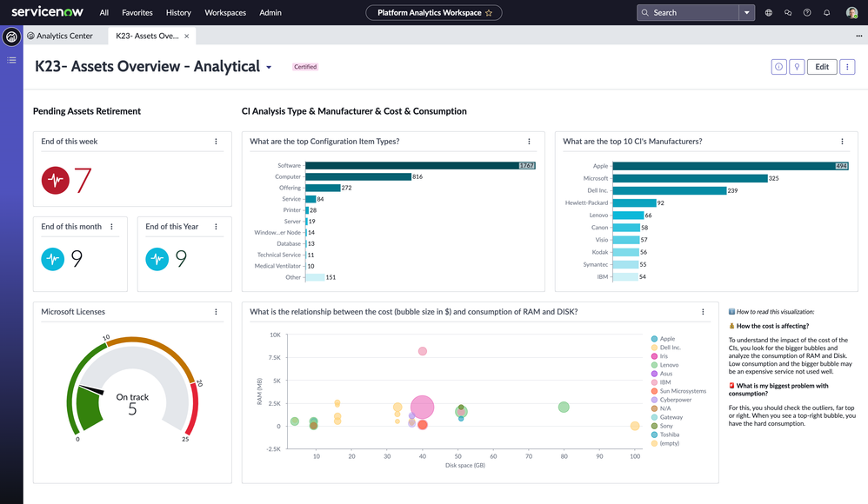Click the Edit button
The height and width of the screenshot is (504, 868).
(x=822, y=67)
